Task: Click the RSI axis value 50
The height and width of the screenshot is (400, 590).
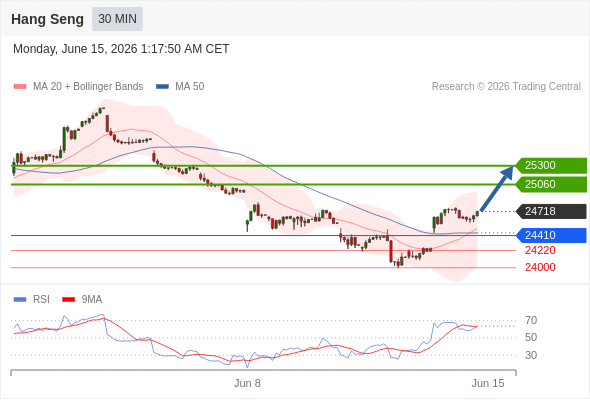Action: [531, 338]
